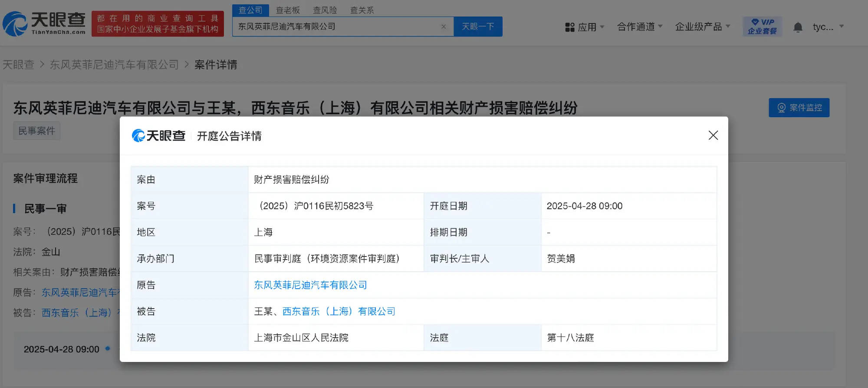
Task: Select case number (2025)沪0116民初5823号 in dialog
Action: coord(314,206)
